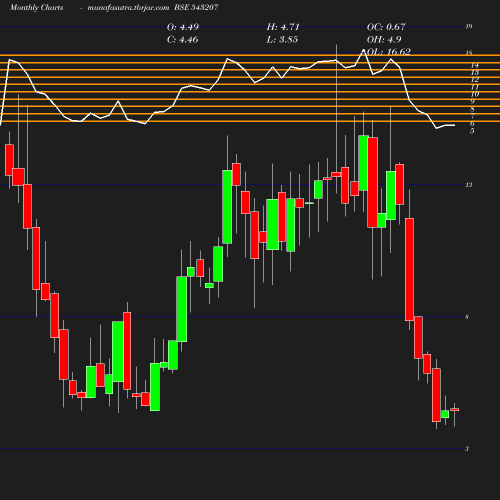Screen dimensions: 500x500
Task: Select the 'L: 3.85' low value
Action: tap(282, 40)
